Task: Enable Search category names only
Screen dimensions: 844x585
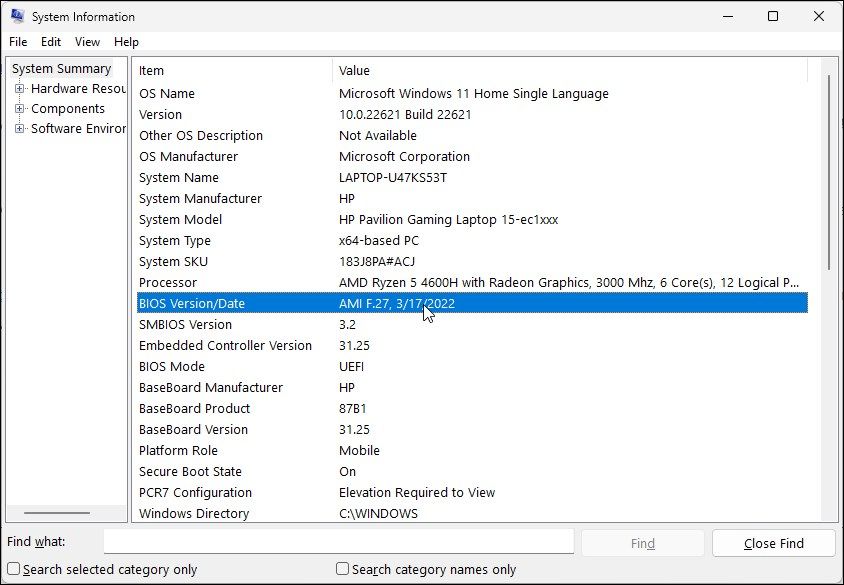Action: (342, 568)
